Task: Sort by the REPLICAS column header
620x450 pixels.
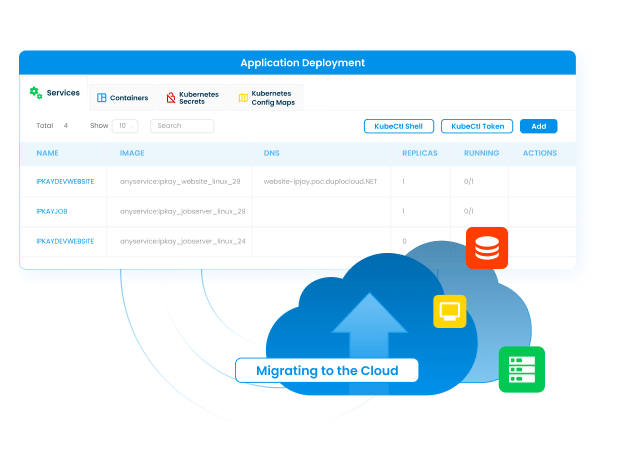Action: (420, 153)
